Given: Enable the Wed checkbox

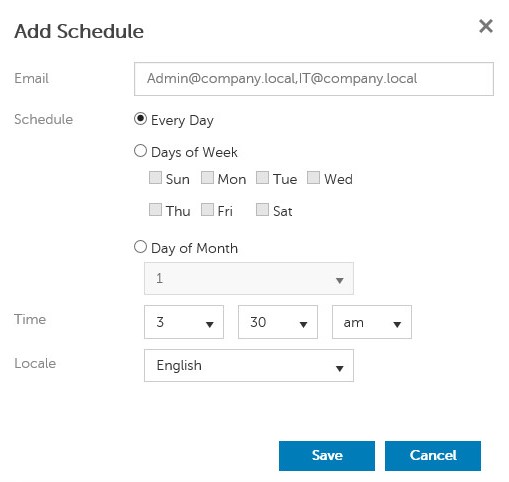Looking at the screenshot, I should pyautogui.click(x=313, y=178).
